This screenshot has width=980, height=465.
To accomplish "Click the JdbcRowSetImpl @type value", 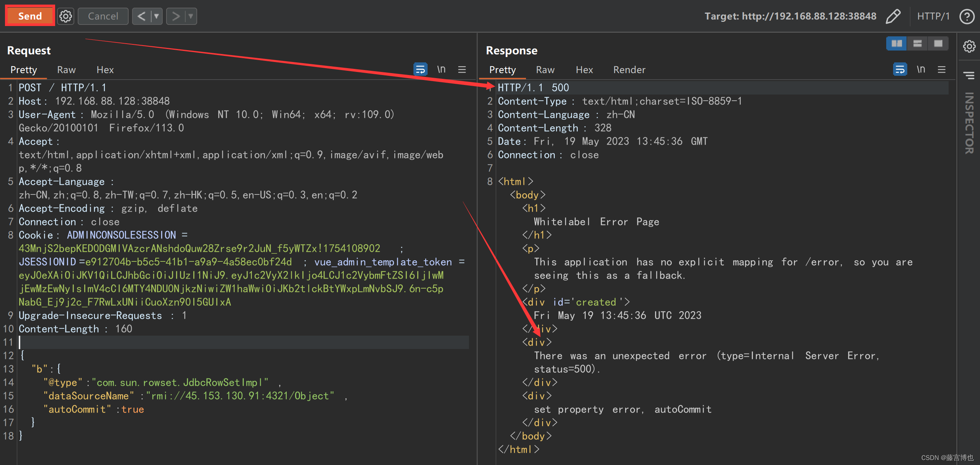I will coord(180,382).
